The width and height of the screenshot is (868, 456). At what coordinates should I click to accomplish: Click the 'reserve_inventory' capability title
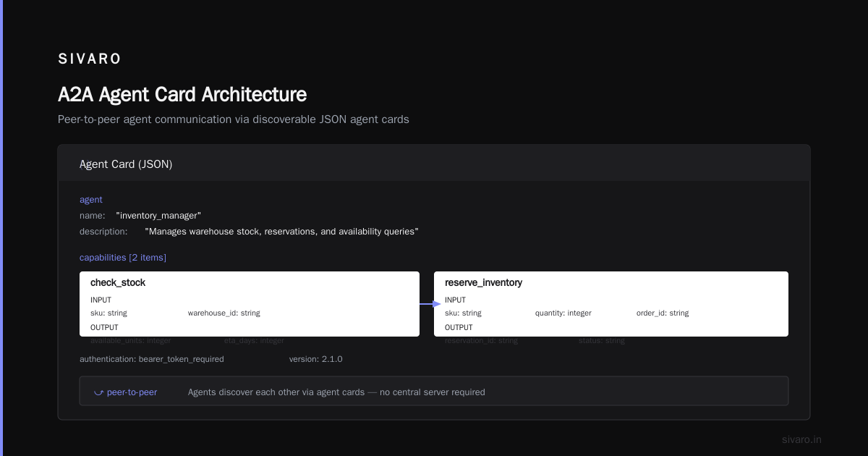tap(483, 283)
